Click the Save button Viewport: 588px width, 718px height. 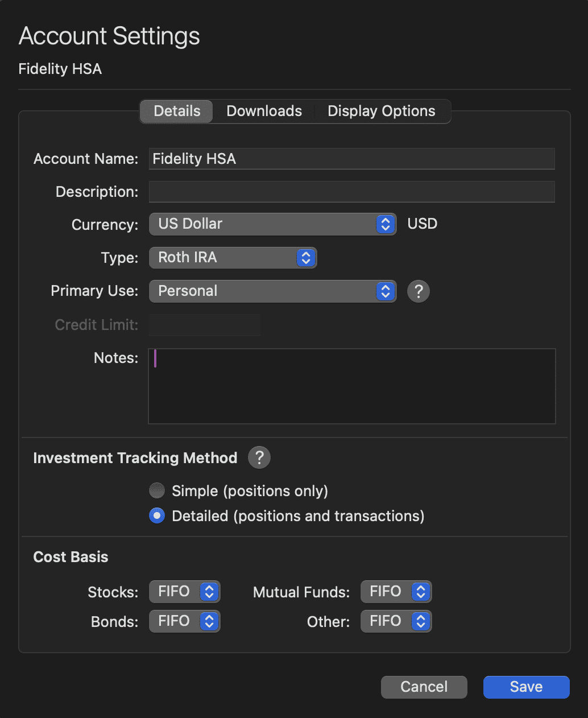point(525,687)
